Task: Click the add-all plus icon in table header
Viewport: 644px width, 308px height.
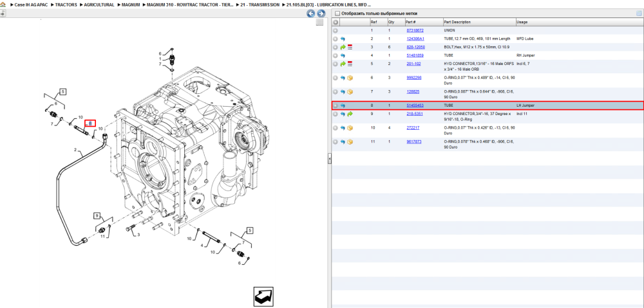Action: coord(336,22)
